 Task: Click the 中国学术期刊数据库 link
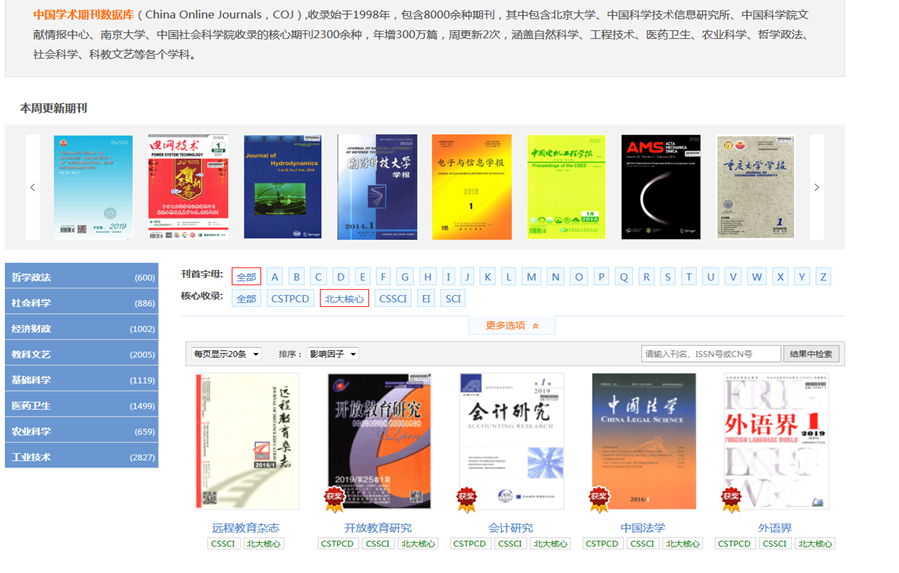coord(84,14)
